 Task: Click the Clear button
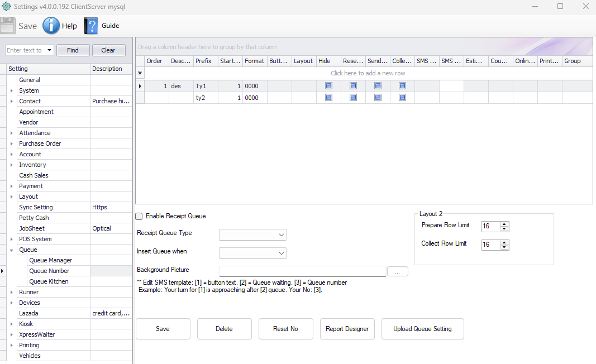click(108, 50)
